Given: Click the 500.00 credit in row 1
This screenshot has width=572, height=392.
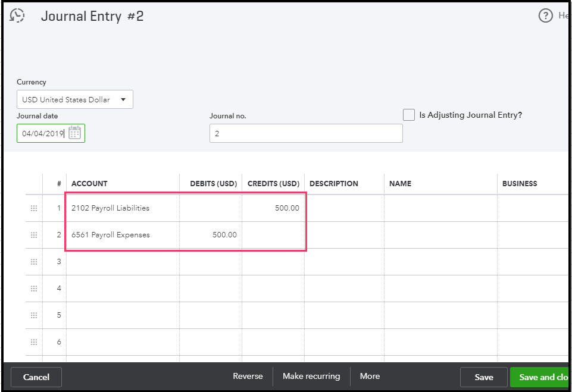Looking at the screenshot, I should click(273, 208).
